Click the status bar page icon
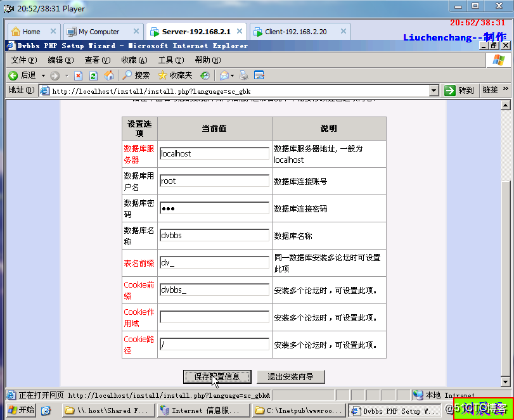Screen dimensions: 514x420 tap(11, 395)
